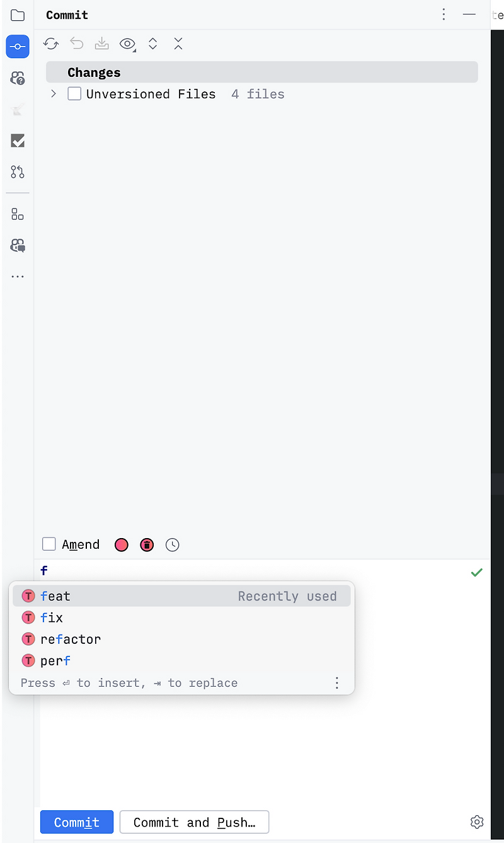This screenshot has width=504, height=843.
Task: Select the highlighted Commit tool window icon
Action: pyautogui.click(x=17, y=46)
